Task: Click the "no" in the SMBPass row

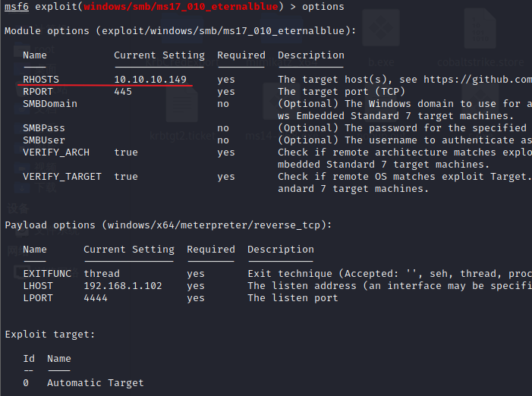Action: pos(223,128)
